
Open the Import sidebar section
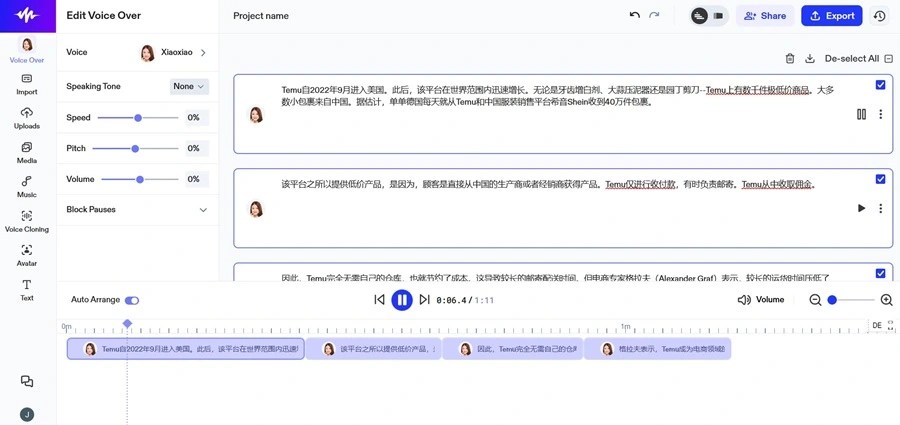pyautogui.click(x=27, y=84)
